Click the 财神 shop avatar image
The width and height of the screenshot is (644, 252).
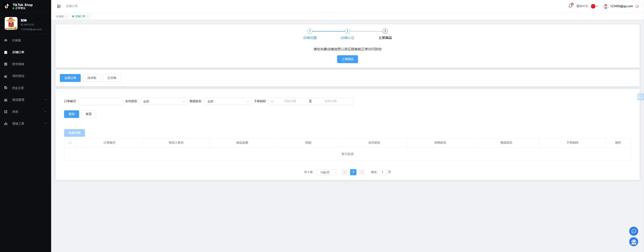[11, 23]
